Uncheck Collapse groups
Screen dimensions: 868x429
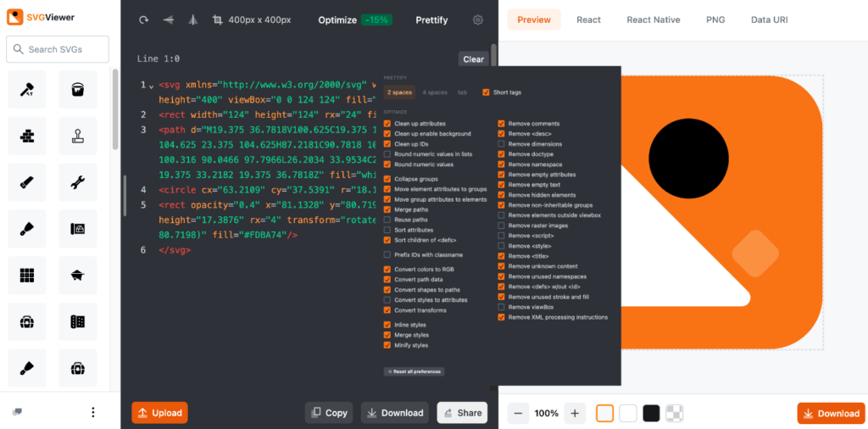click(387, 180)
